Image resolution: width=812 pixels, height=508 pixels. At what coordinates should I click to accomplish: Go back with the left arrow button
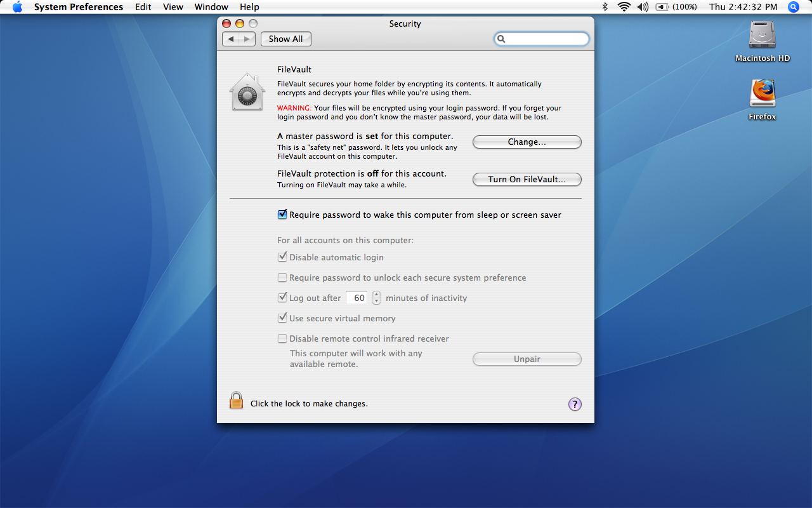(231, 39)
